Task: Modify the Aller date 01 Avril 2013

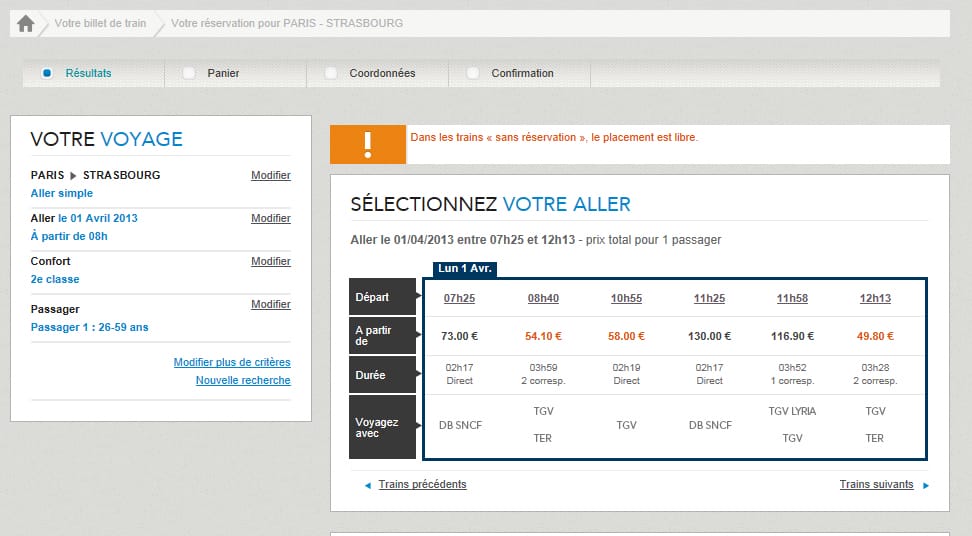Action: pos(271,218)
